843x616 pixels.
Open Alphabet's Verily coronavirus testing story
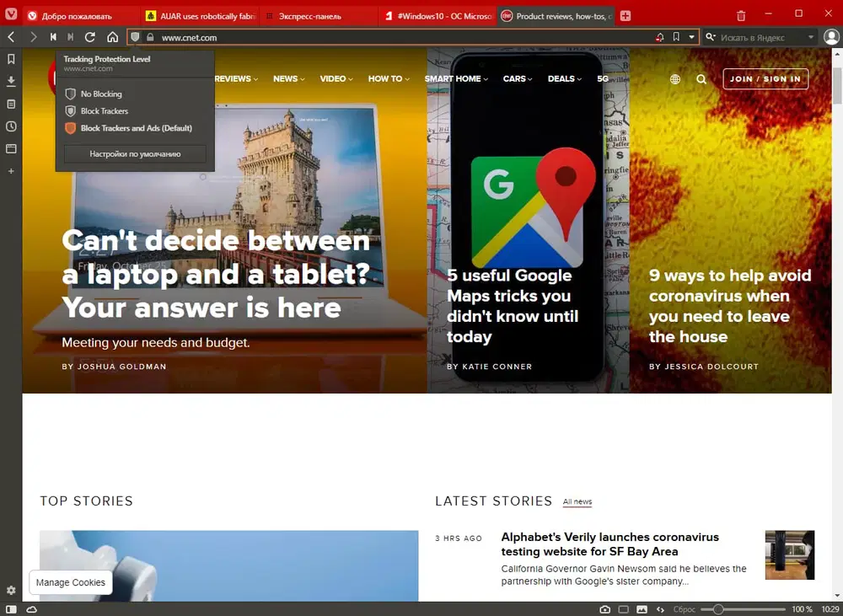click(609, 544)
